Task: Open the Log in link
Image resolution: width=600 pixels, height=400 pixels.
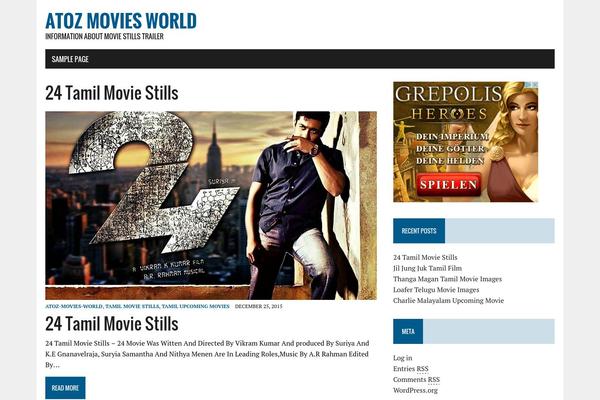Action: pos(403,358)
